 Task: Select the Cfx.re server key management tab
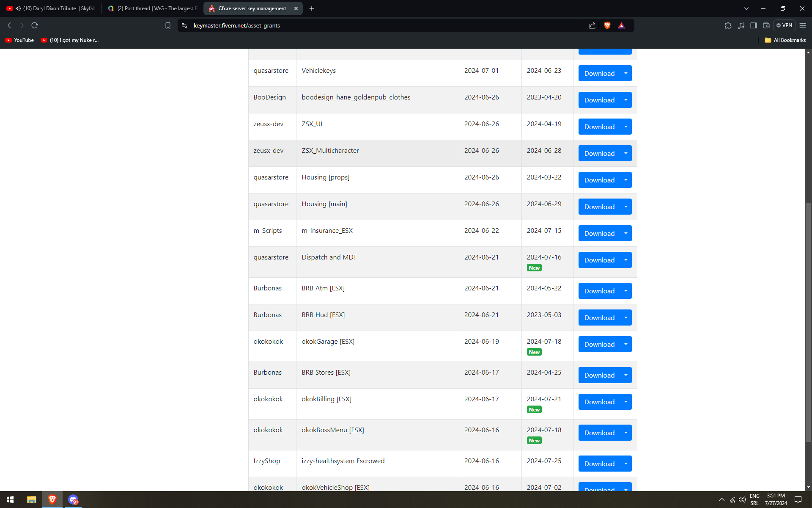point(252,8)
